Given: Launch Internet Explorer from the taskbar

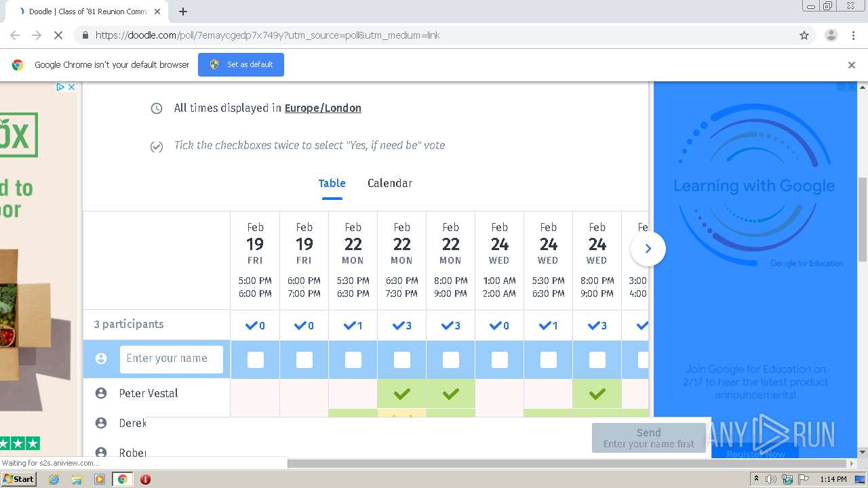Looking at the screenshot, I should 54,479.
